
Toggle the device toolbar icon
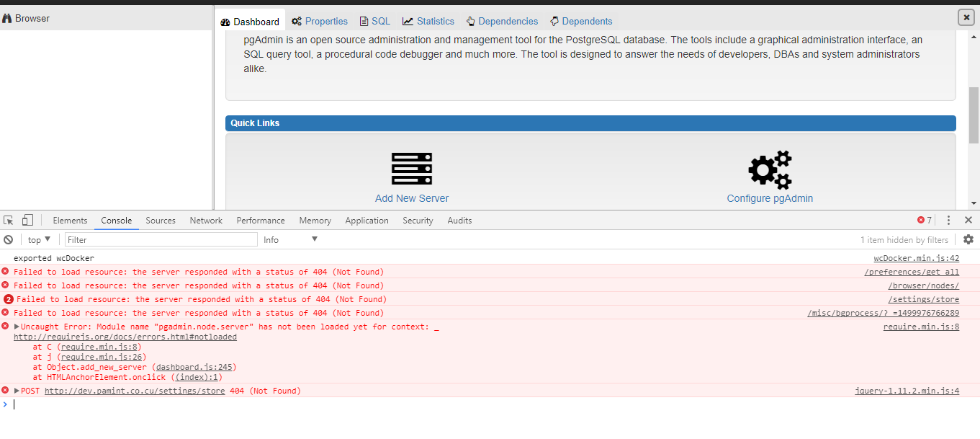pos(27,221)
